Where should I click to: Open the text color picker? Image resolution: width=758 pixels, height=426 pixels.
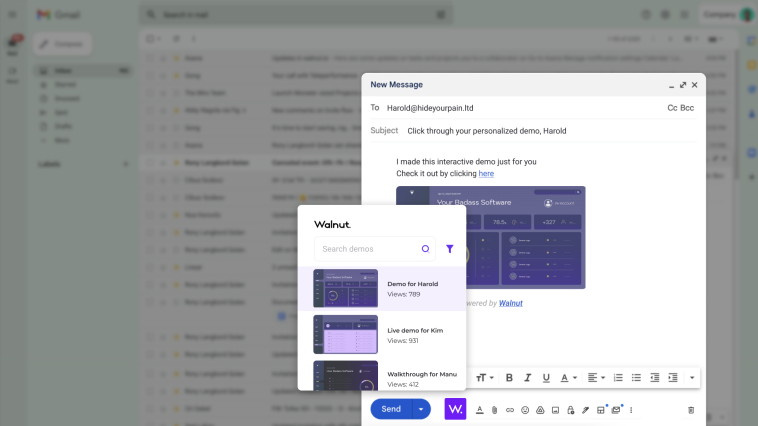[568, 377]
